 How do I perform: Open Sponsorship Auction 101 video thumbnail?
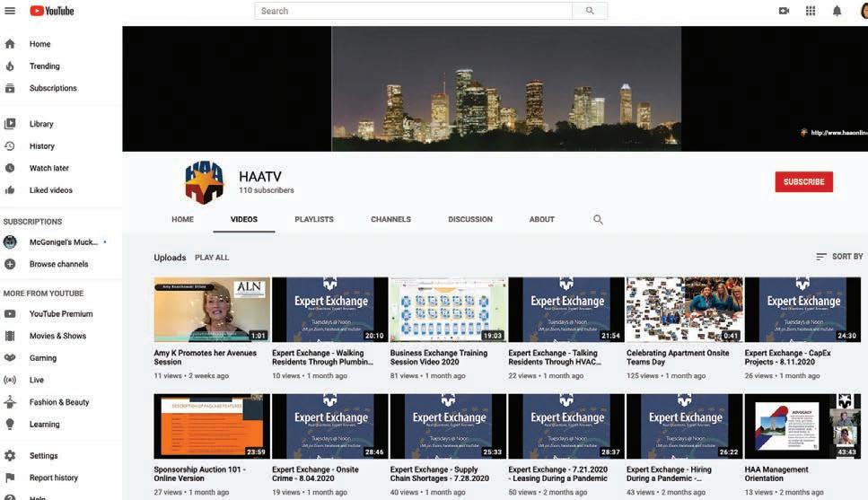coord(212,425)
